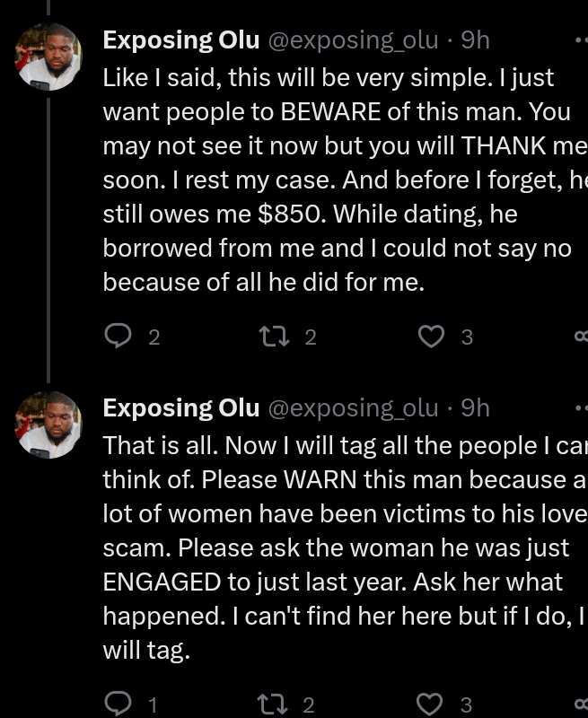Open the Exposing Olu name on the first tweet

(x=181, y=40)
